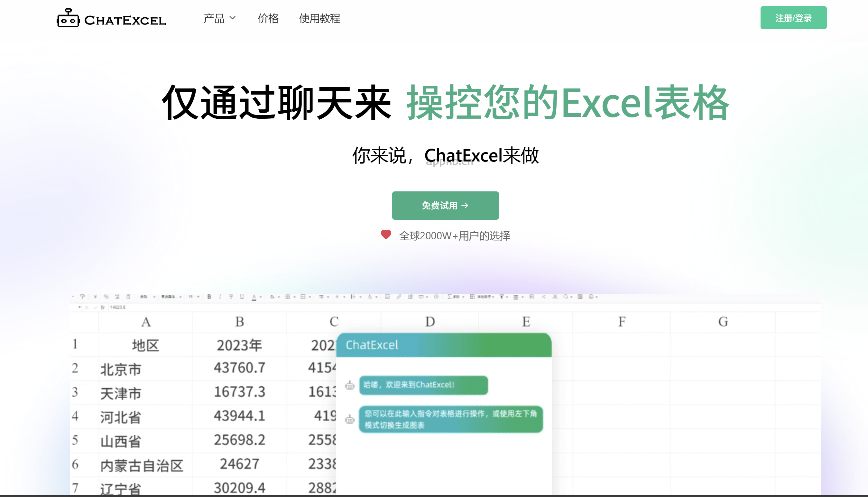Click the robot avatar beside welcome message
This screenshot has height=497, width=868.
(350, 385)
